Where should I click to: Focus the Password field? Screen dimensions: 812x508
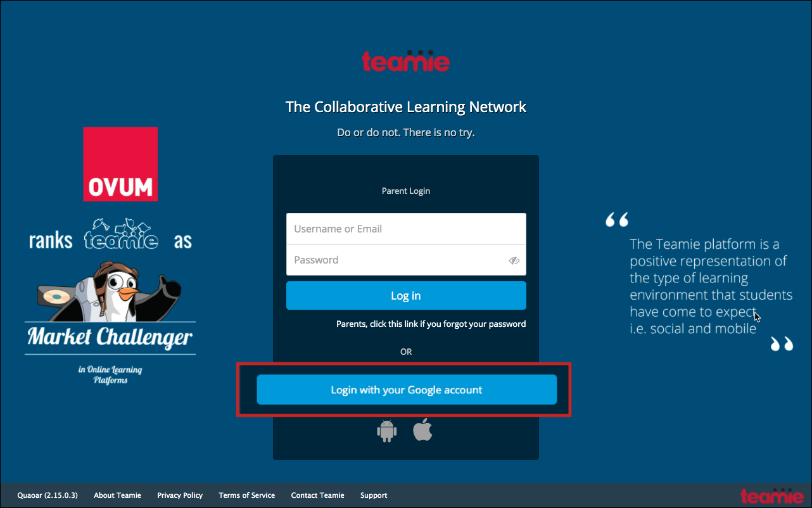[406, 260]
